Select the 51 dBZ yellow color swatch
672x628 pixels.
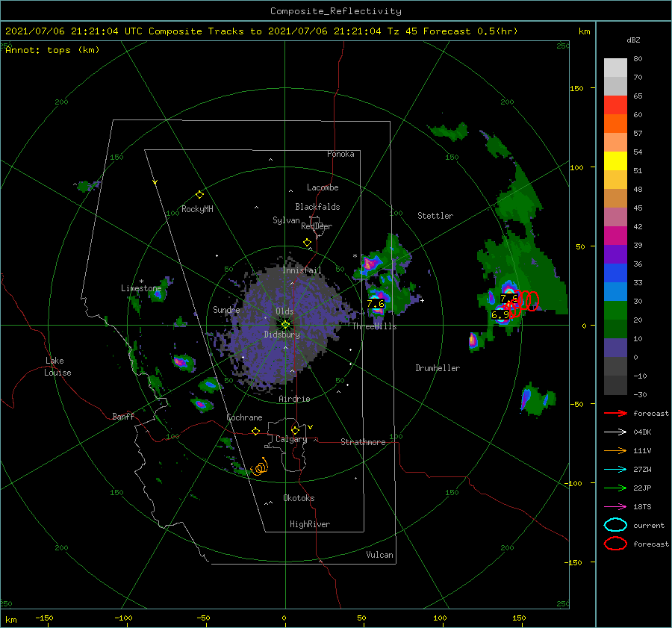tap(615, 161)
